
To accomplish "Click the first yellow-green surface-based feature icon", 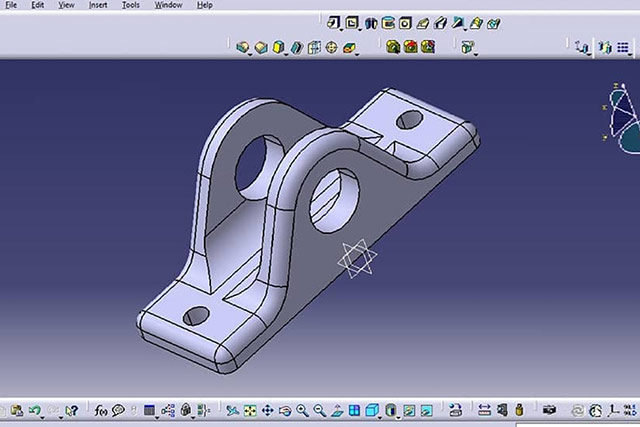I will coord(393,47).
